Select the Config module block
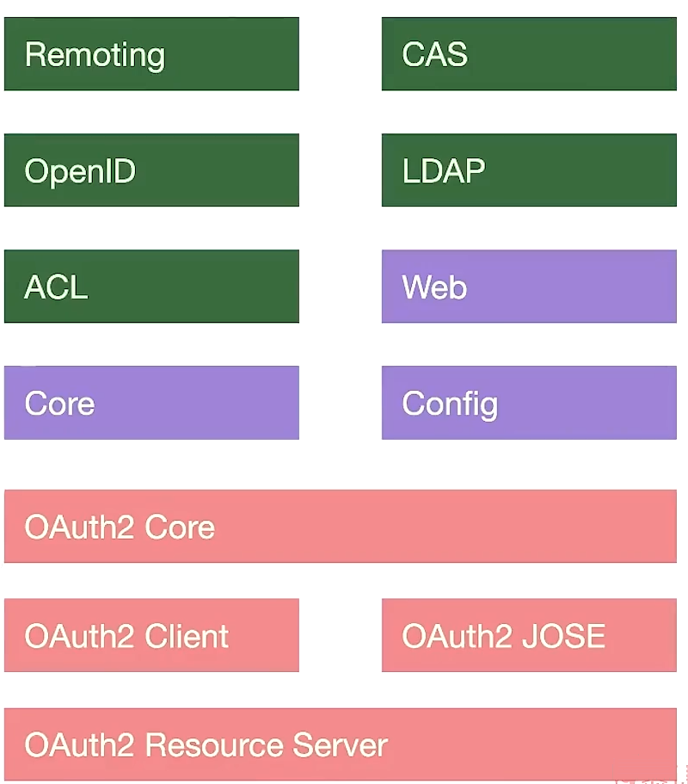This screenshot has height=784, width=688. coord(529,402)
